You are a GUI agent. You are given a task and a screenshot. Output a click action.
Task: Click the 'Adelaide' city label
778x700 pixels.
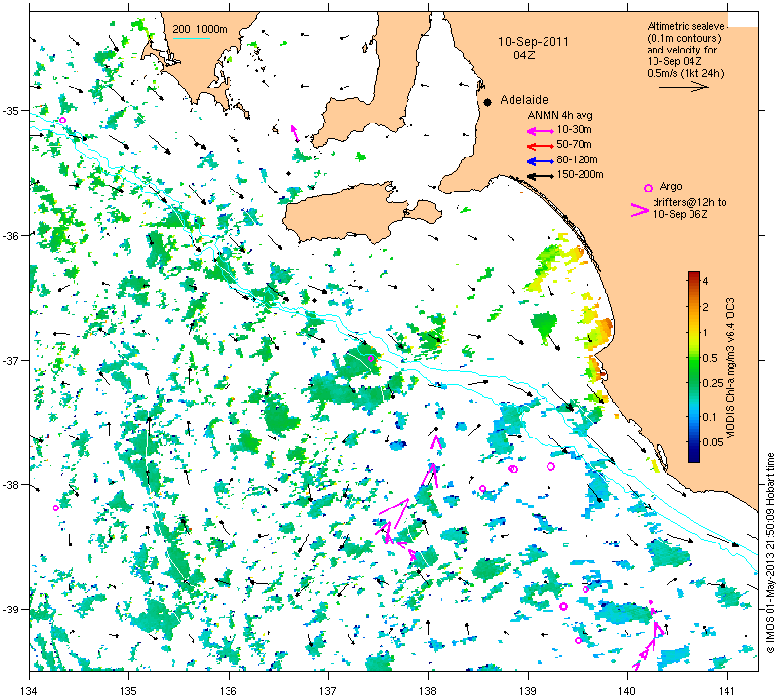tap(524, 100)
